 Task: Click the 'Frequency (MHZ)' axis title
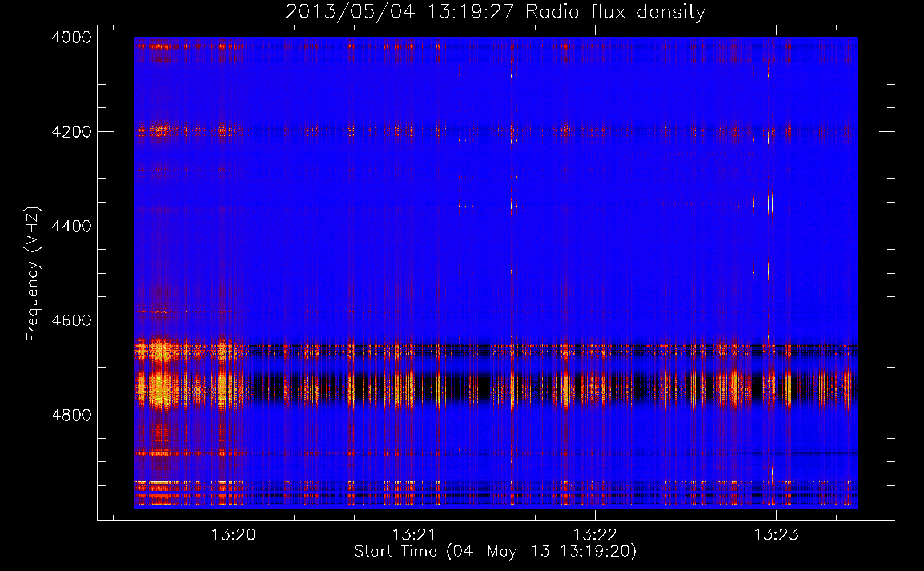(33, 274)
